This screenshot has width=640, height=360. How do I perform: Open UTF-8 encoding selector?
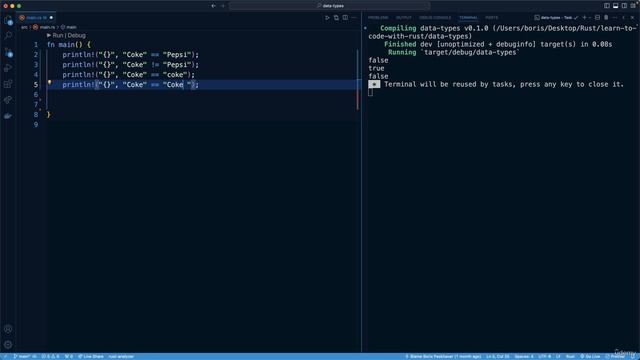[544, 356]
